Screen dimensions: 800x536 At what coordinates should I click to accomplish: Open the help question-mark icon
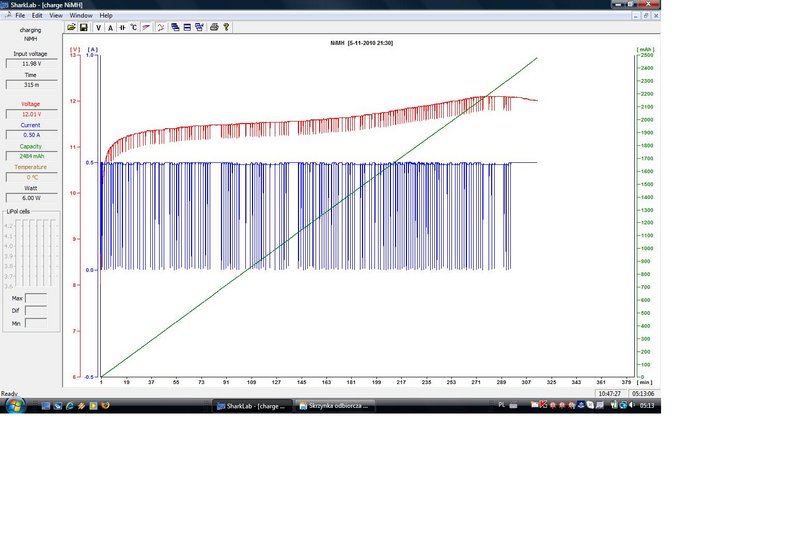(226, 28)
